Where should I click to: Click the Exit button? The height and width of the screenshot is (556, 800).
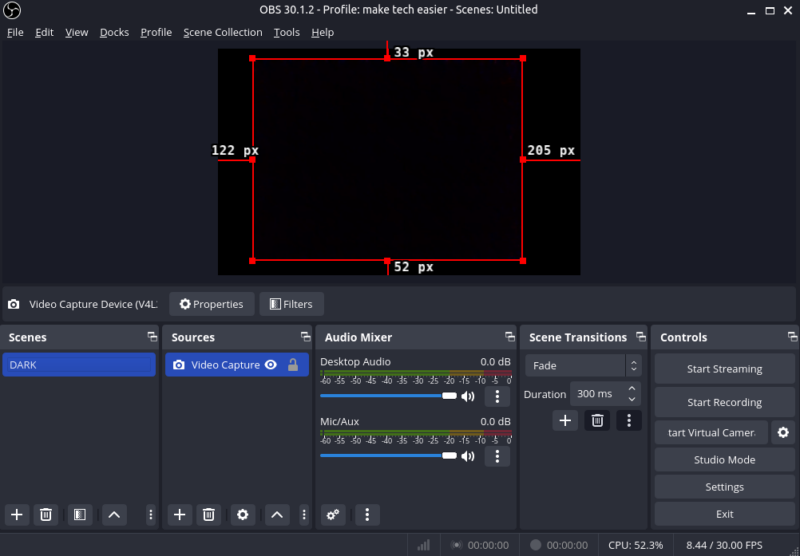724,514
